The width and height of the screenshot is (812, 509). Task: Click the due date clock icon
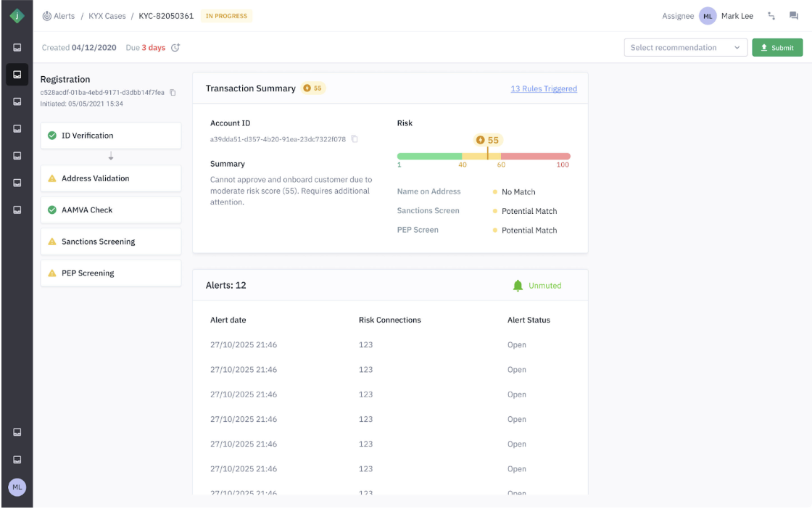point(175,48)
